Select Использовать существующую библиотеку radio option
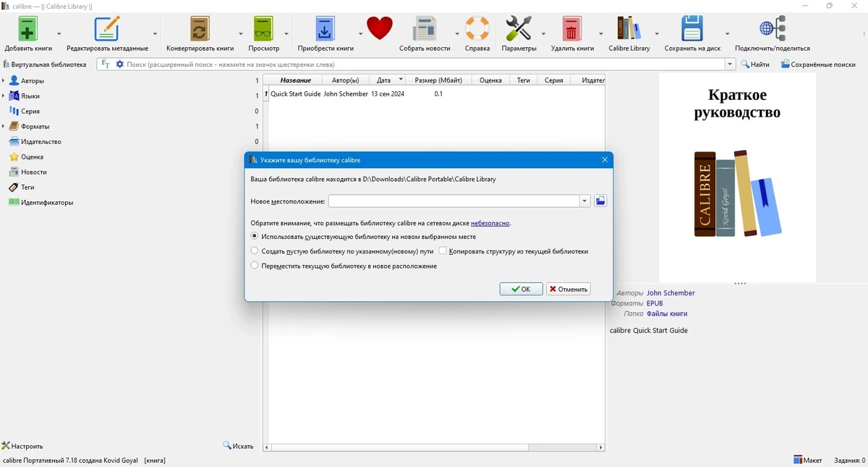The height and width of the screenshot is (467, 868). click(x=255, y=236)
